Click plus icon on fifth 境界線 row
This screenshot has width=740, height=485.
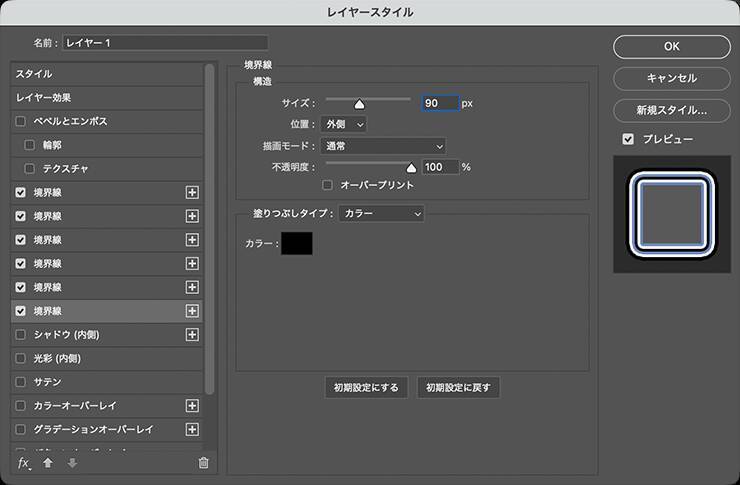[192, 287]
